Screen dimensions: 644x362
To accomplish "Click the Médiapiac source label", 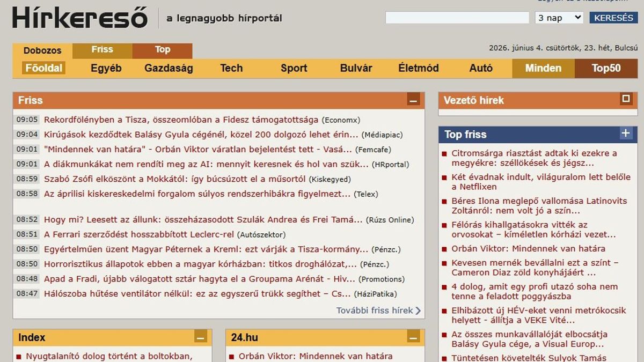I will pos(382,135).
